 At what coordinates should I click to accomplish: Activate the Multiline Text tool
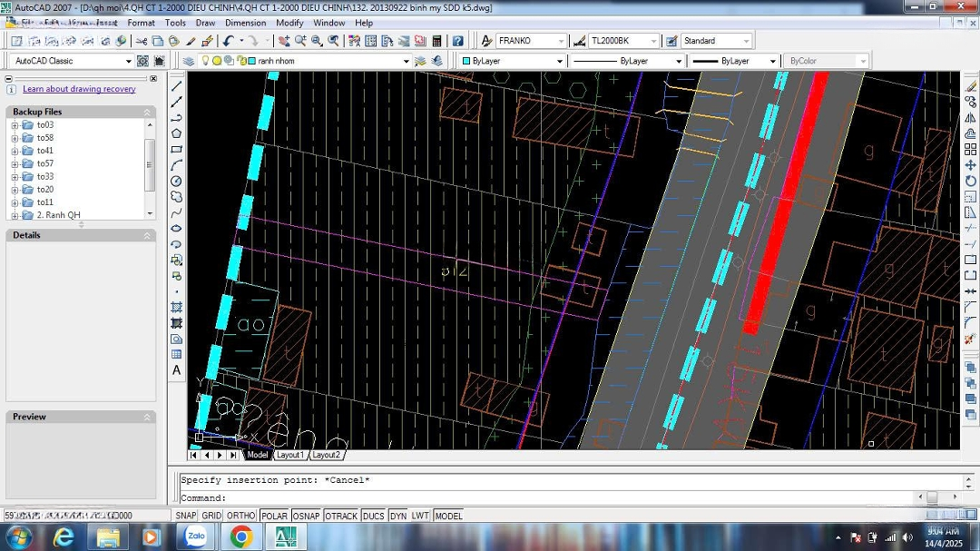coord(177,370)
